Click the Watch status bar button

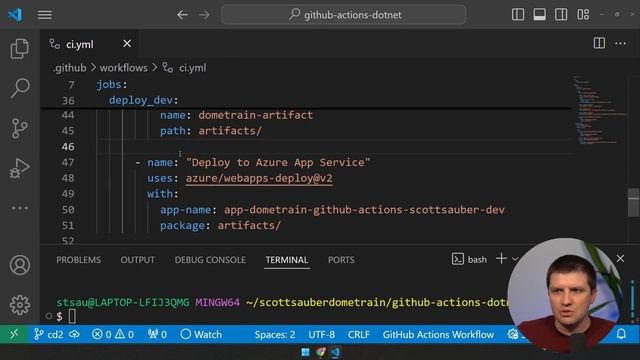point(201,335)
